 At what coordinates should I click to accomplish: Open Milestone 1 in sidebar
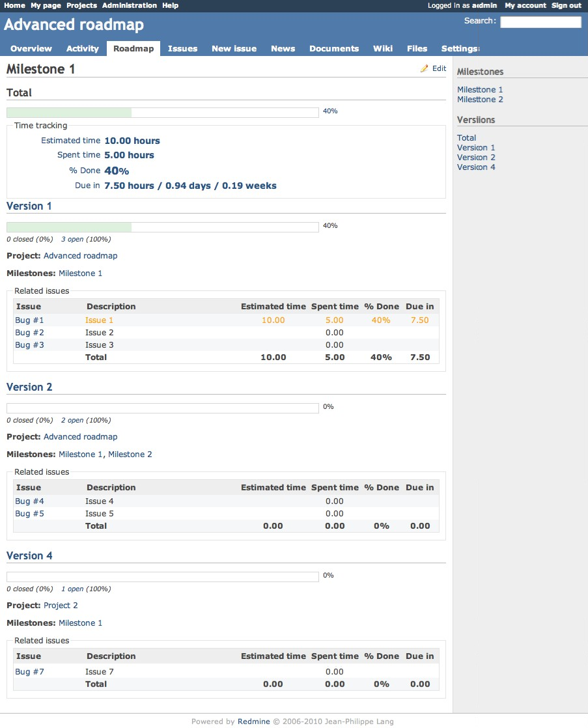(x=480, y=90)
